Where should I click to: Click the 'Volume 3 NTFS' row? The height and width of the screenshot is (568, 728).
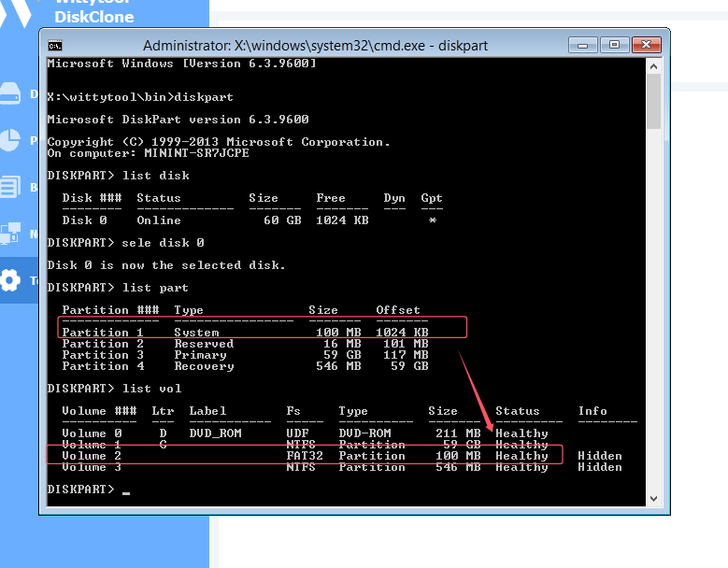point(342,467)
